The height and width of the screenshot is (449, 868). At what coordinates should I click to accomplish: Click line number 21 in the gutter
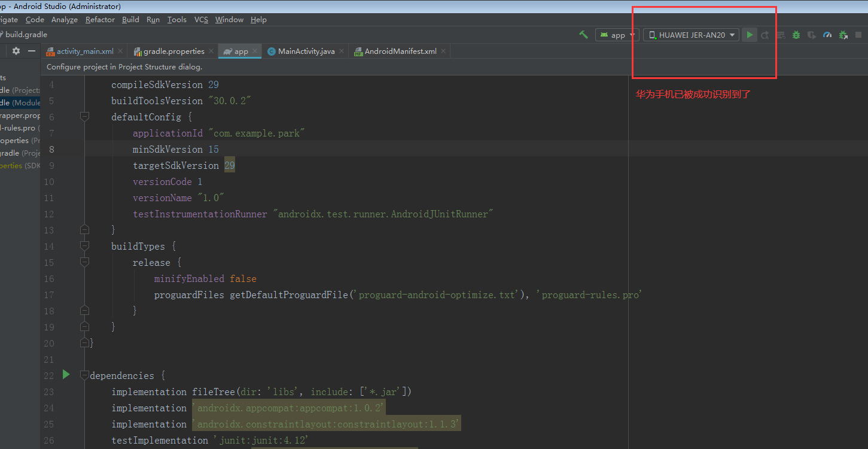point(48,359)
